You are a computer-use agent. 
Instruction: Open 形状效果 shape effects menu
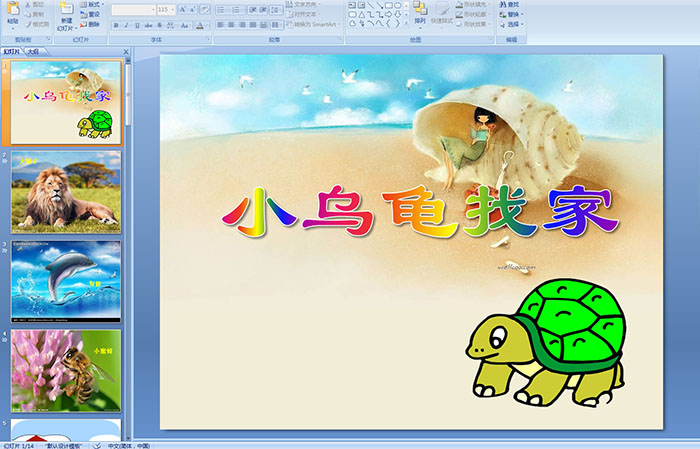coord(474,24)
